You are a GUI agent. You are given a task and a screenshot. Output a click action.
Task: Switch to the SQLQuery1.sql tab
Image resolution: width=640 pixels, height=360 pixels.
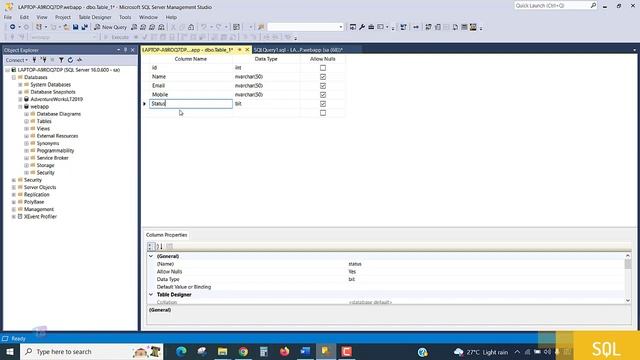(x=298, y=50)
